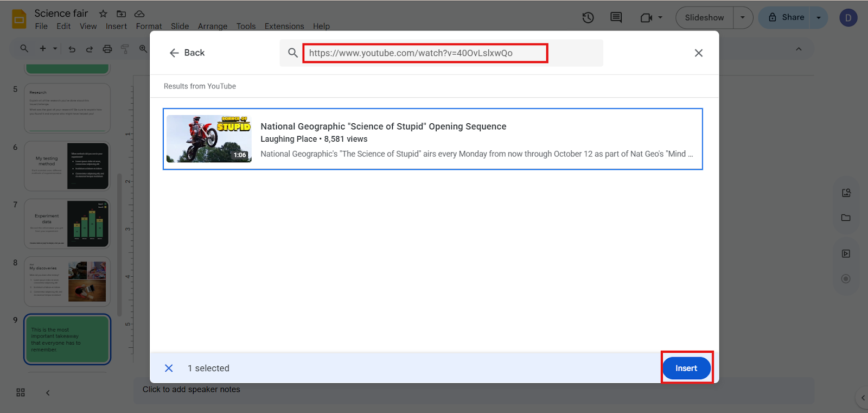Open the comments panel icon
868x413 pixels.
tap(616, 18)
